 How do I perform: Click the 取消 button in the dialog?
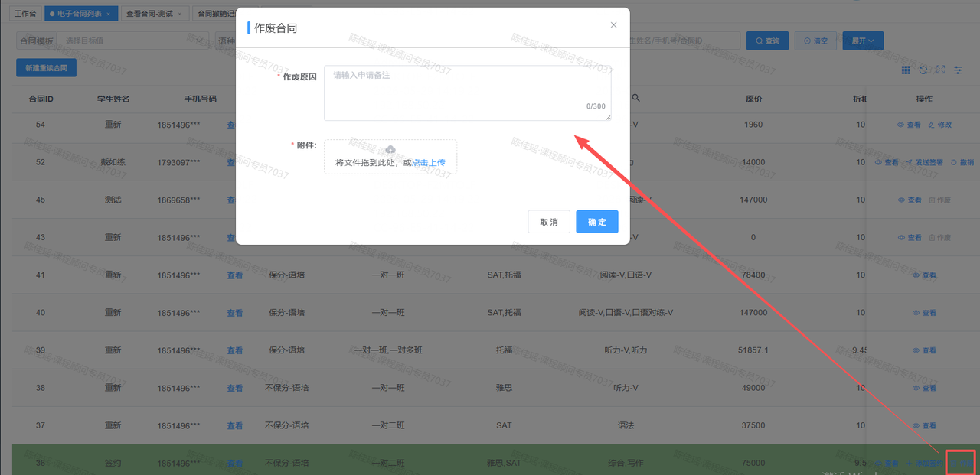click(x=549, y=222)
